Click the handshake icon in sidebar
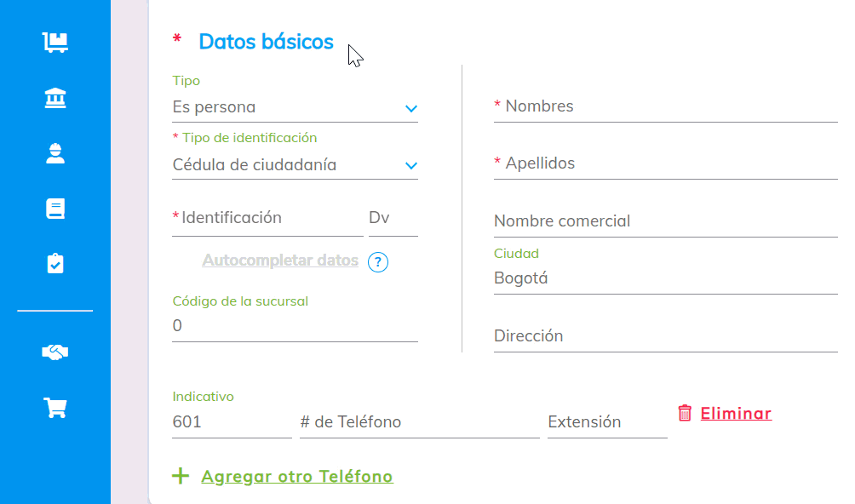 [x=55, y=352]
